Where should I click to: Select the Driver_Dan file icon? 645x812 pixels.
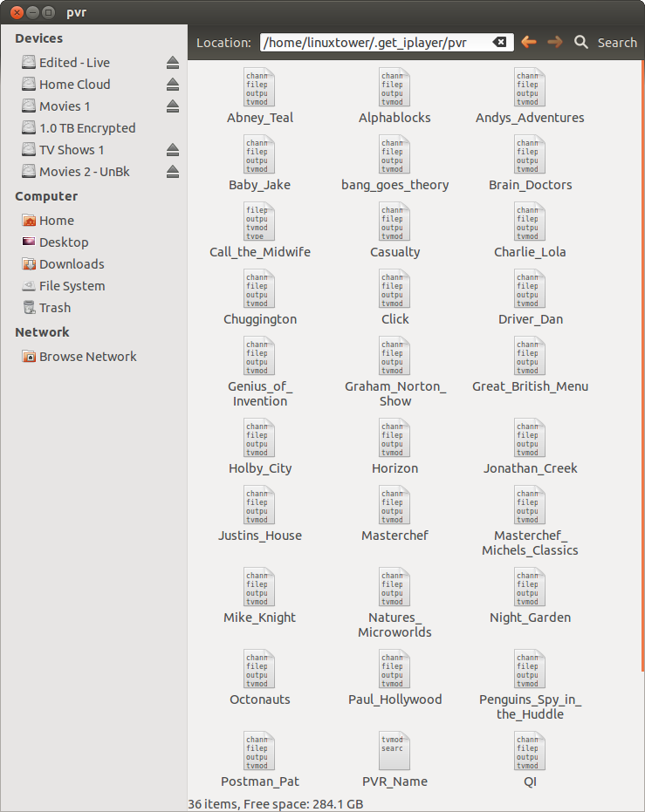[x=530, y=289]
